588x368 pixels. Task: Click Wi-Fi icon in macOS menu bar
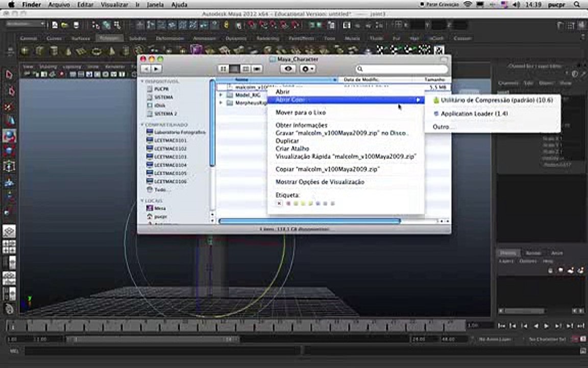point(467,5)
